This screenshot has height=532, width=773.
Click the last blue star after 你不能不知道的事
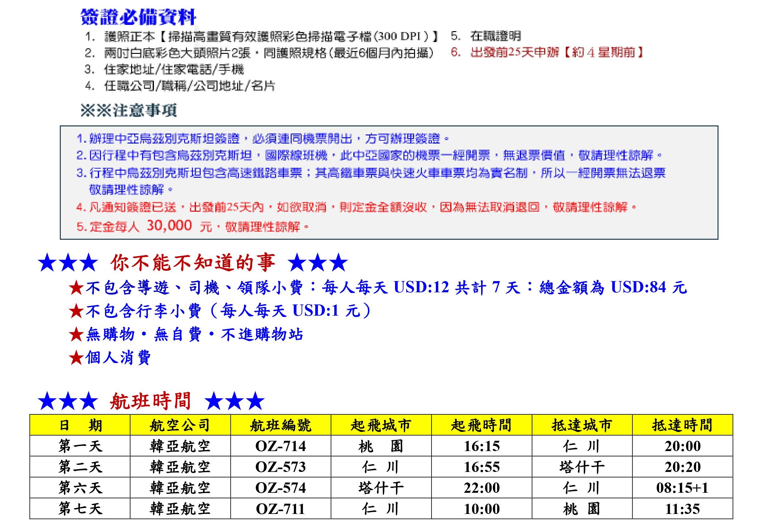(x=339, y=263)
